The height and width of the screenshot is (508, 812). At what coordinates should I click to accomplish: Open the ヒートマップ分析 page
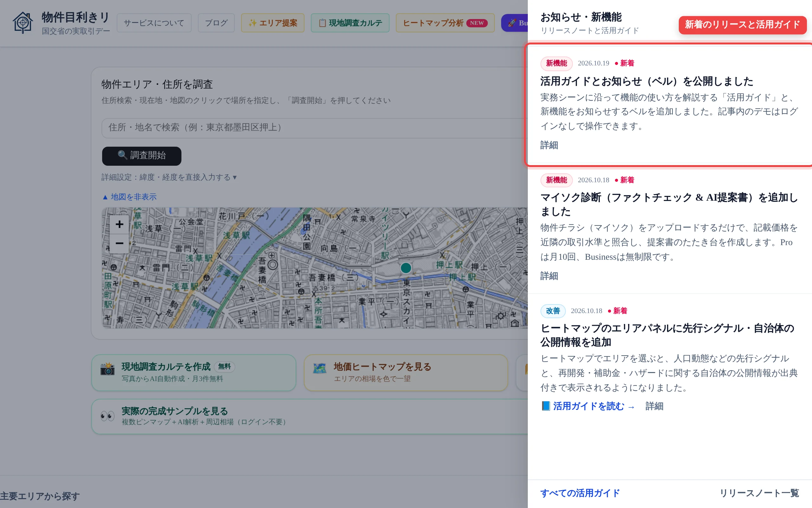(445, 23)
